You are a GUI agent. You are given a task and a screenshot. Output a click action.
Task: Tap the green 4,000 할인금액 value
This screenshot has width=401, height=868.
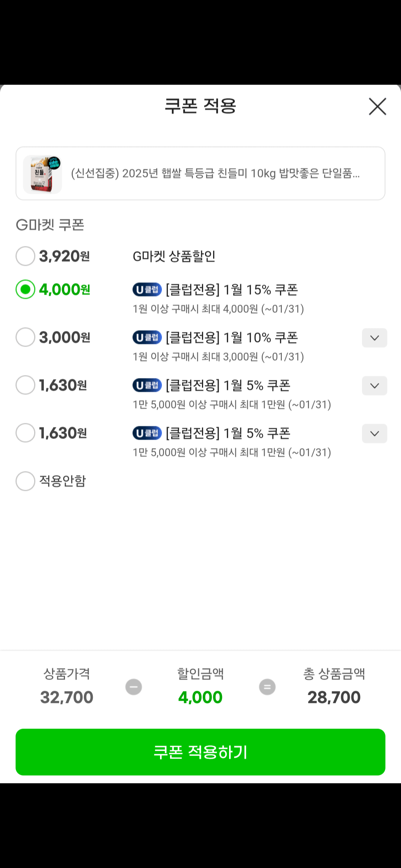200,697
